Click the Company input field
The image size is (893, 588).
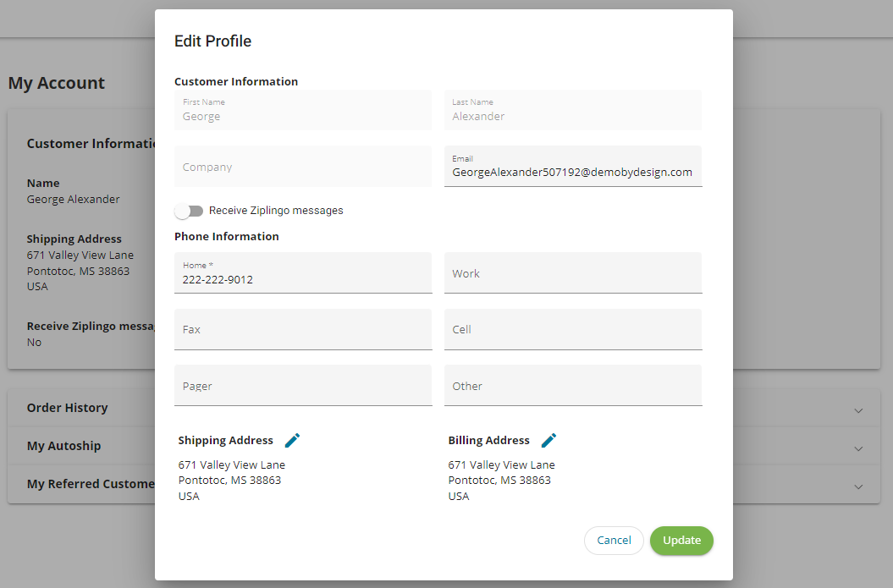[x=302, y=167]
